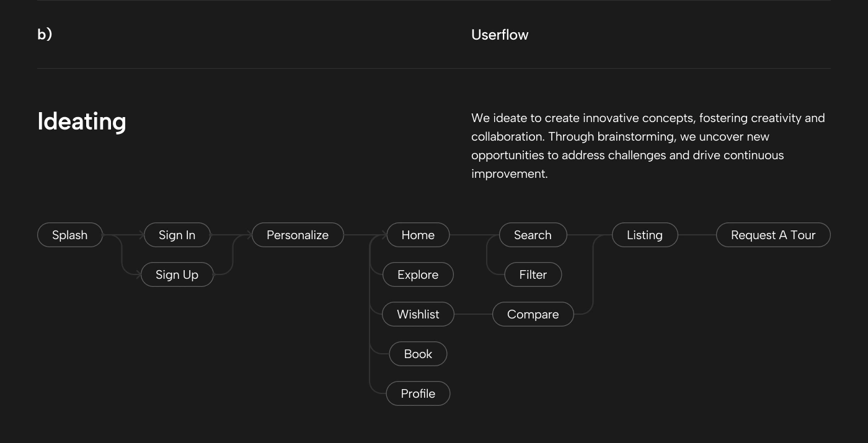Click the connector line between Wishlist and Compare
The image size is (868, 443).
(473, 314)
